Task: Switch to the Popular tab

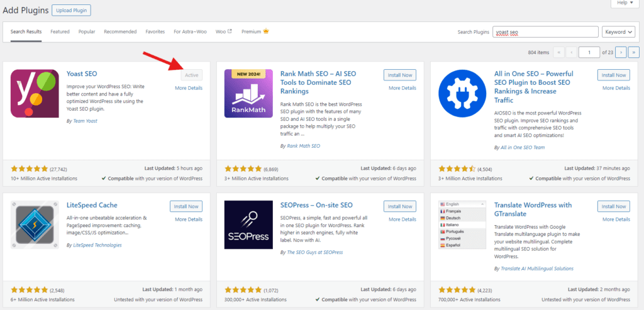Action: pyautogui.click(x=87, y=31)
